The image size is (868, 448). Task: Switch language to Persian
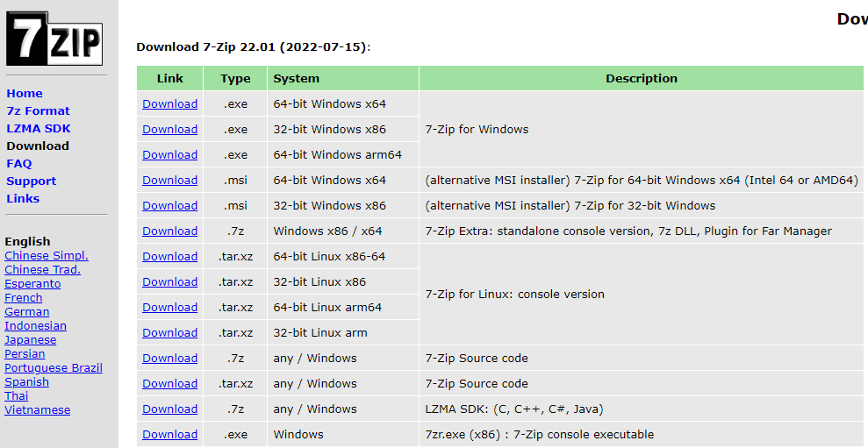click(25, 354)
